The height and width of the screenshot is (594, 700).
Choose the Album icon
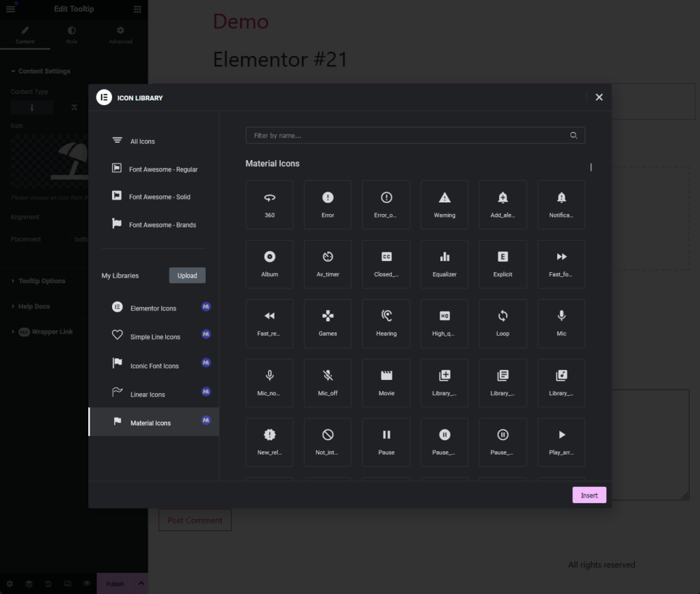coord(269,265)
